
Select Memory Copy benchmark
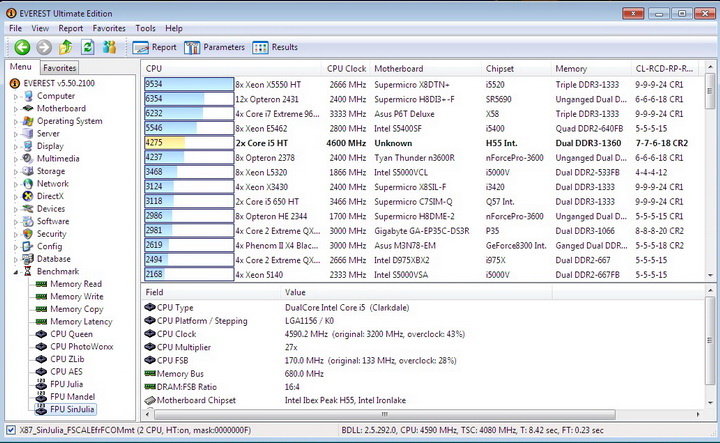[x=76, y=309]
